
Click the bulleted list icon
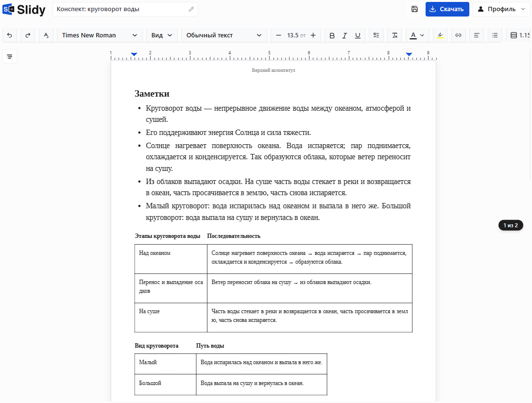click(495, 35)
